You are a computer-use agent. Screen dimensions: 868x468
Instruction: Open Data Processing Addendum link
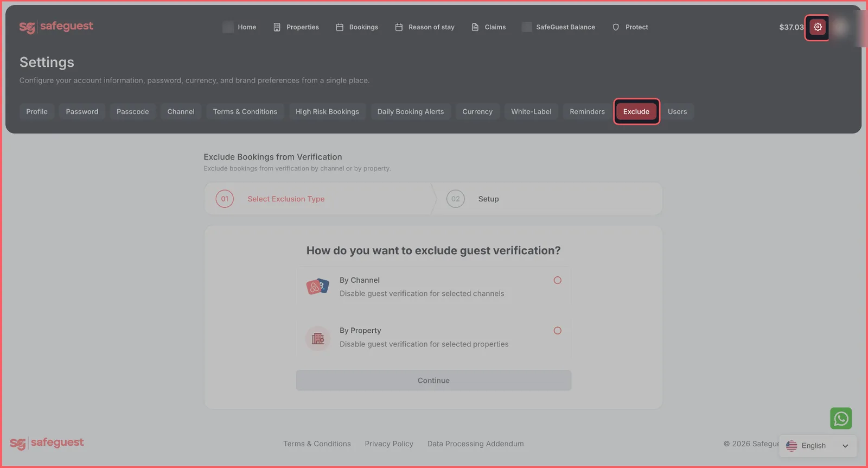(475, 444)
